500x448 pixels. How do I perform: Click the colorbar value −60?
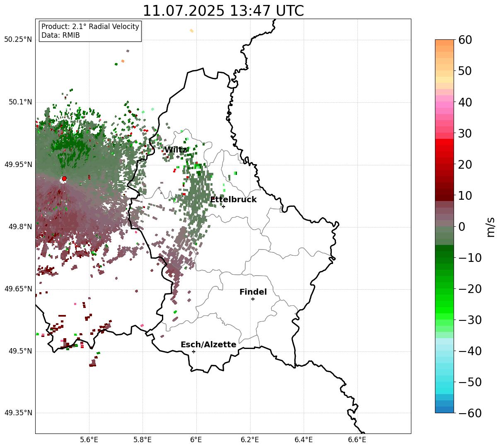point(470,413)
